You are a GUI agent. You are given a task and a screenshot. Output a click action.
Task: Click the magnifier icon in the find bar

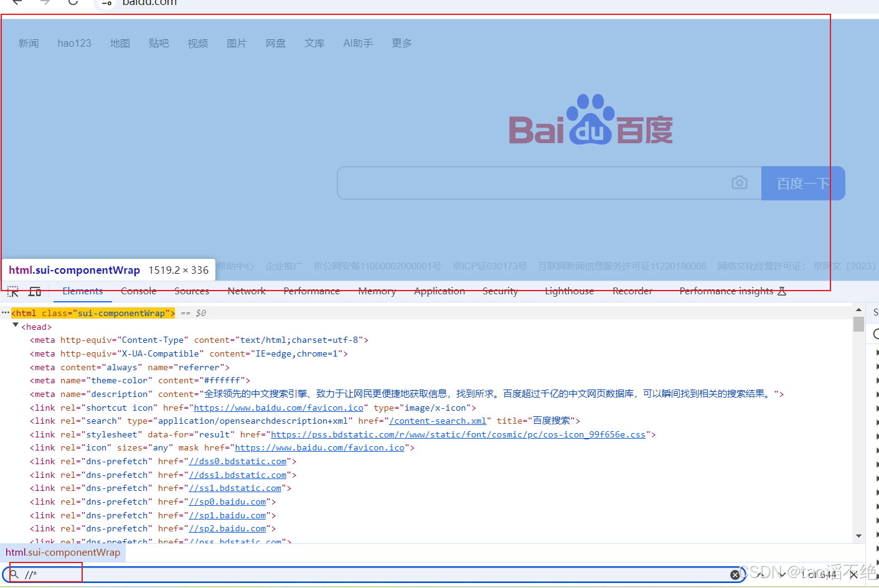pos(14,574)
